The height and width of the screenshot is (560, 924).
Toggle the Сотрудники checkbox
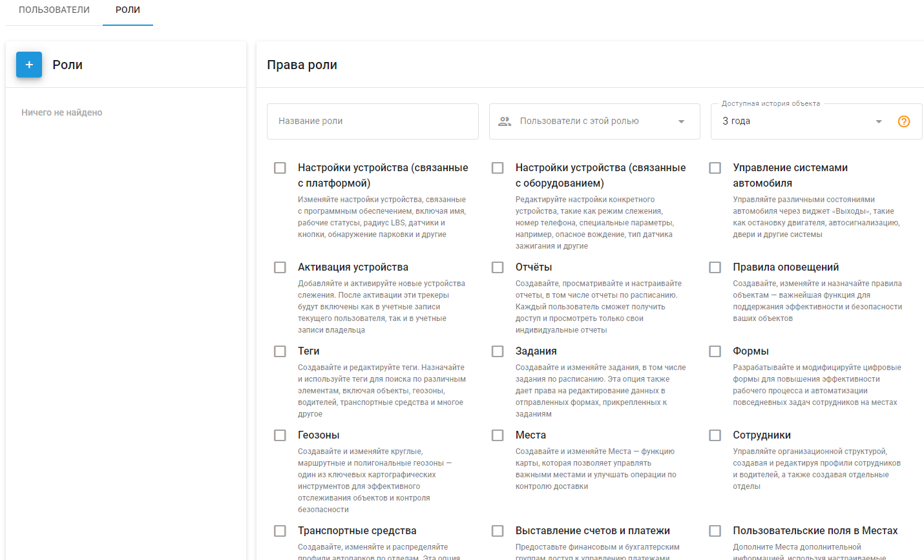(x=715, y=435)
